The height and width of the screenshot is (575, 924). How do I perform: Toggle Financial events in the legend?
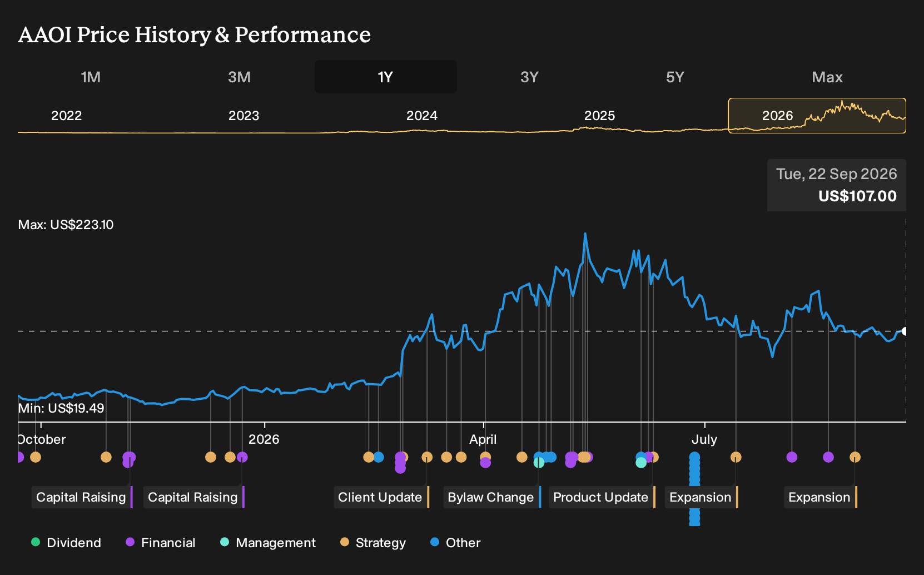tap(160, 543)
